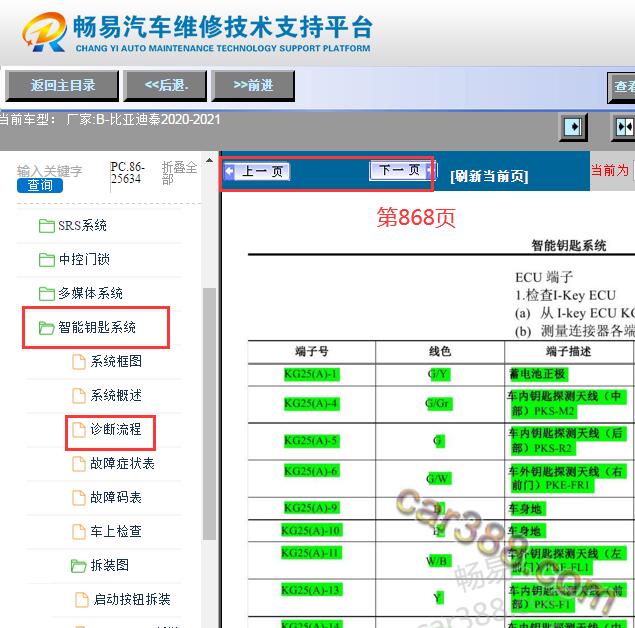Click the 中控门锁 folder icon
The width and height of the screenshot is (635, 628).
pos(47,260)
